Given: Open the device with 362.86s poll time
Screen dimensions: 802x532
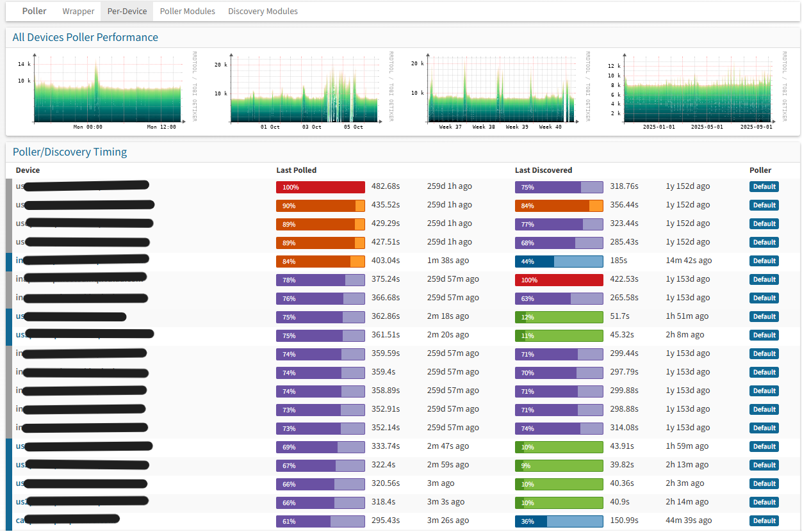Looking at the screenshot, I should (20, 316).
